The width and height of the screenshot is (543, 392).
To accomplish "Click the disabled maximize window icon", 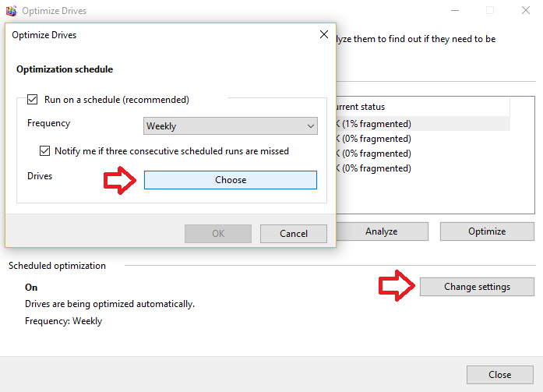I will point(490,10).
